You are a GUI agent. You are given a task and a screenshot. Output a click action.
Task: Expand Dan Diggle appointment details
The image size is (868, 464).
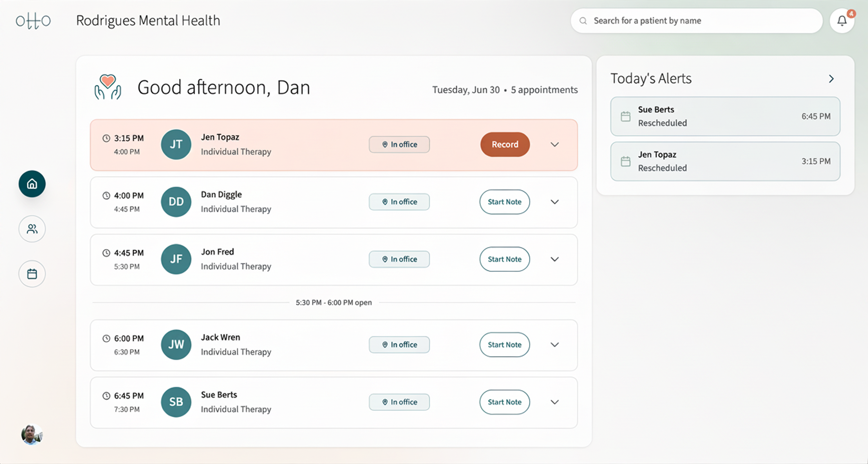pos(555,202)
